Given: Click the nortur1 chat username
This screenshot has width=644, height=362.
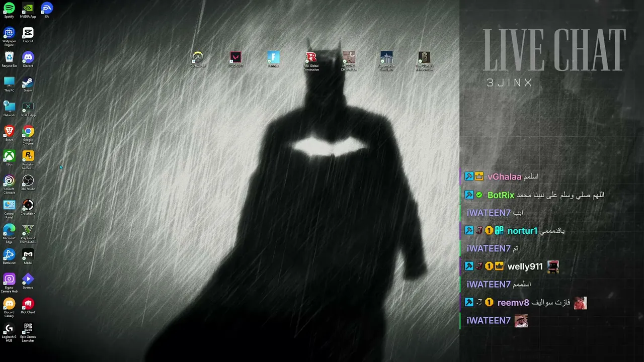Looking at the screenshot, I should [522, 231].
